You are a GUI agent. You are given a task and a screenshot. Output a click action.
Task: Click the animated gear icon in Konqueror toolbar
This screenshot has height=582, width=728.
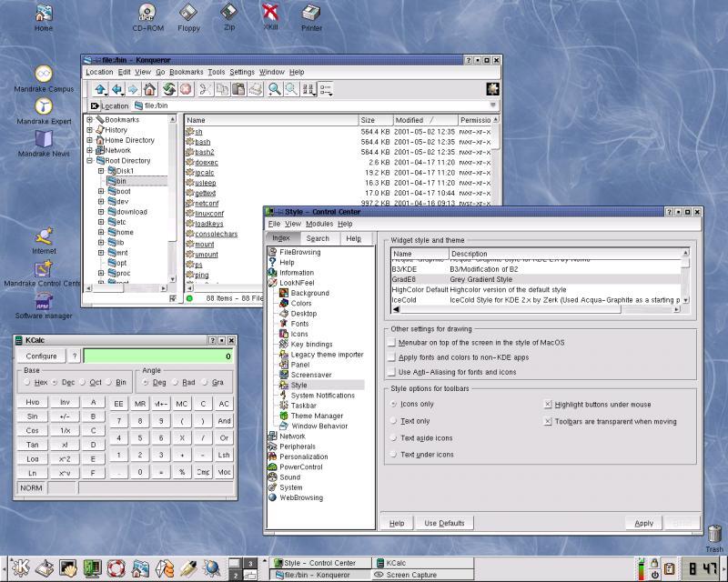tap(492, 88)
